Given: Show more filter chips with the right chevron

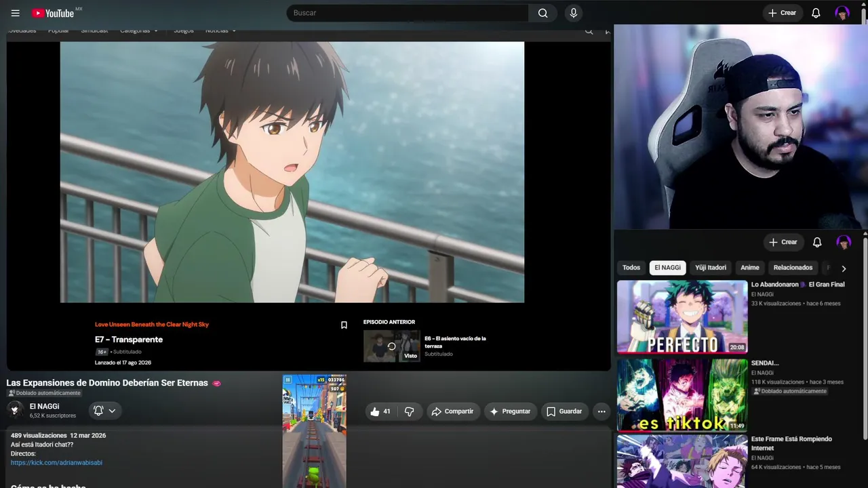Looking at the screenshot, I should point(844,268).
